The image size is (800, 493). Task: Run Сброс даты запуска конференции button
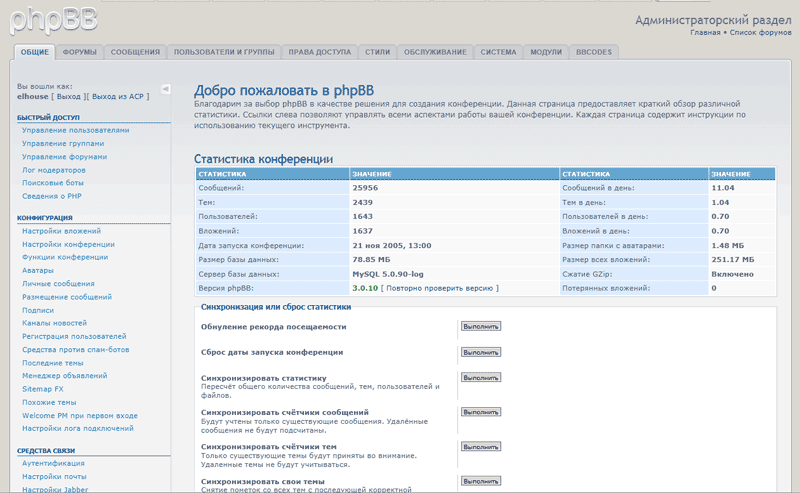click(481, 352)
